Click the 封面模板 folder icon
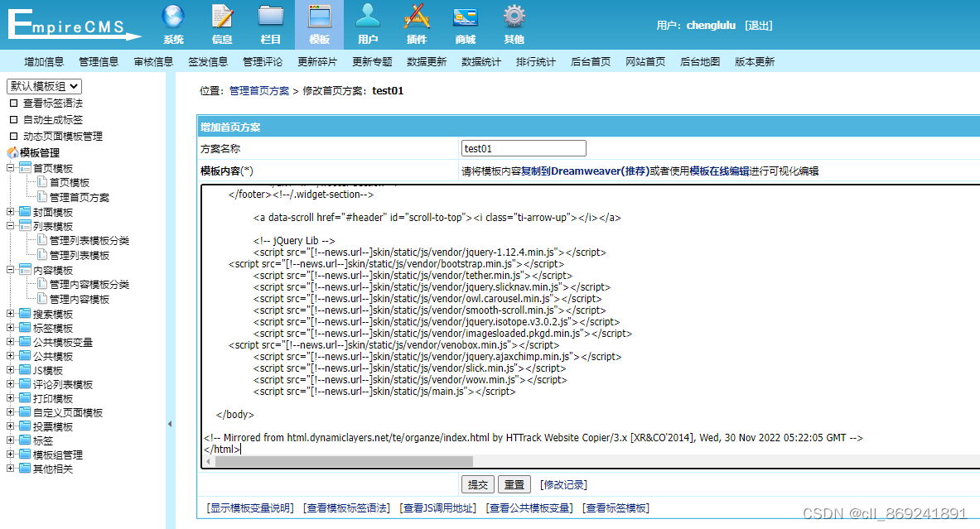980x529 pixels. pos(25,212)
